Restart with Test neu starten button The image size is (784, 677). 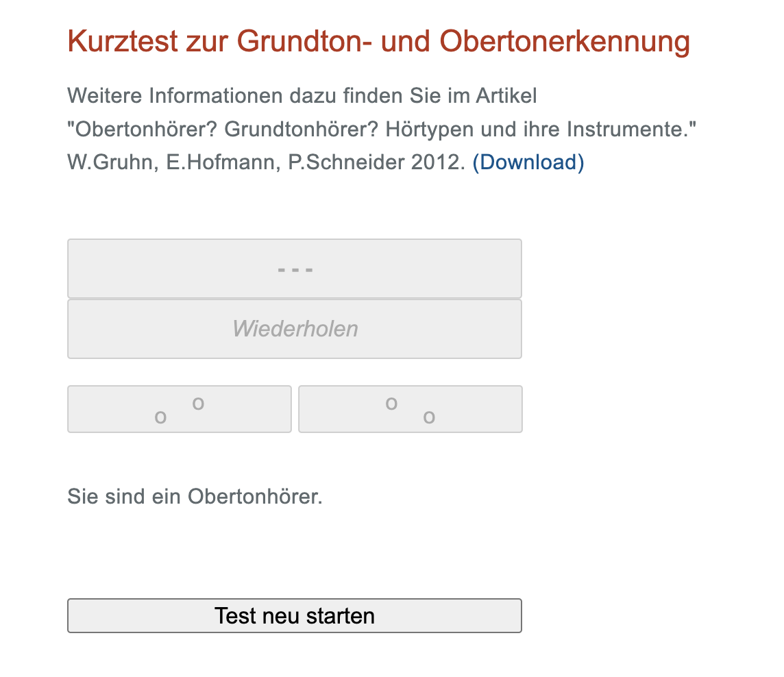295,615
